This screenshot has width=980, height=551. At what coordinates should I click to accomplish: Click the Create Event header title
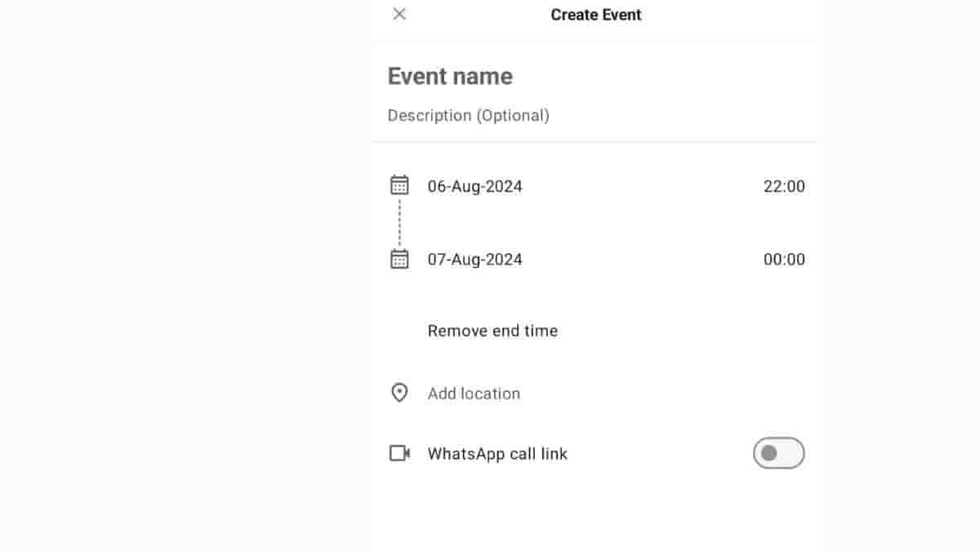[596, 15]
